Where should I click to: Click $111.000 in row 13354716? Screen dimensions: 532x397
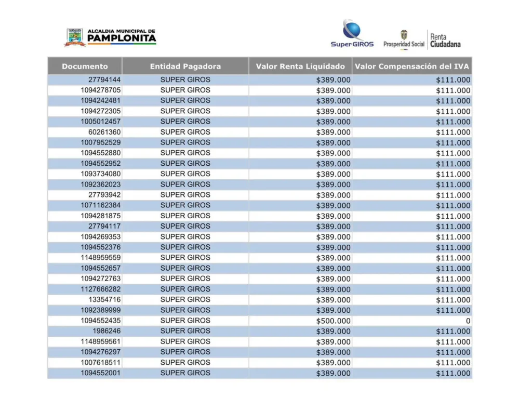[453, 300]
